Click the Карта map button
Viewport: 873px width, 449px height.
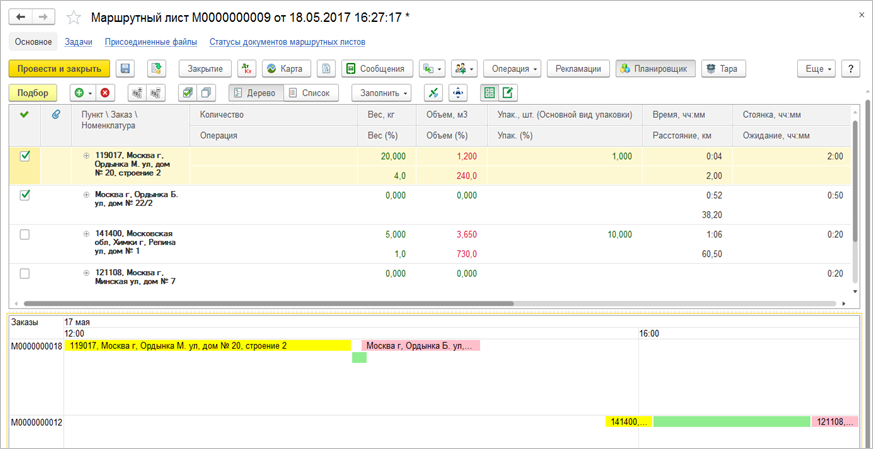284,69
